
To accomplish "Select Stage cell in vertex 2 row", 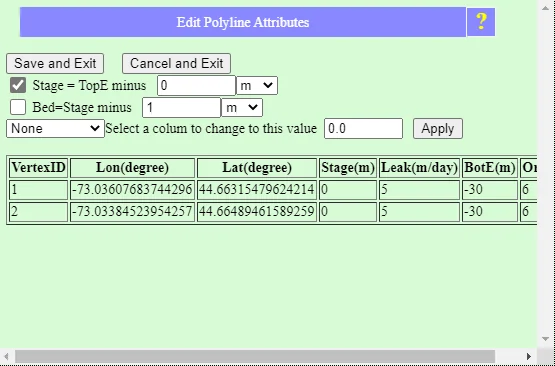I will tap(348, 212).
